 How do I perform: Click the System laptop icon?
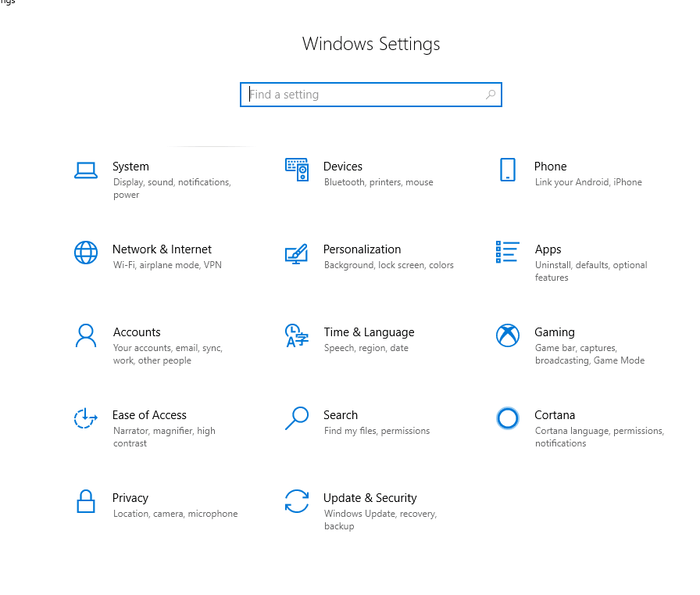[85, 170]
